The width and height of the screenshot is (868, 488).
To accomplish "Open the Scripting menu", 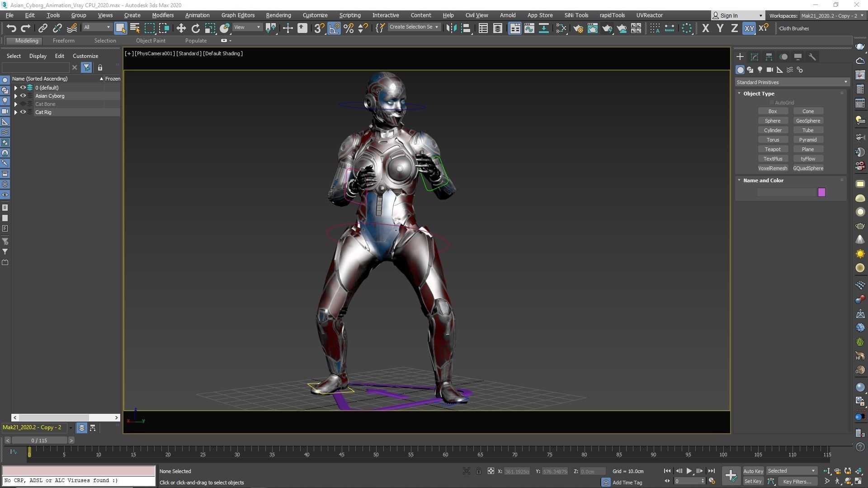I will [x=349, y=15].
